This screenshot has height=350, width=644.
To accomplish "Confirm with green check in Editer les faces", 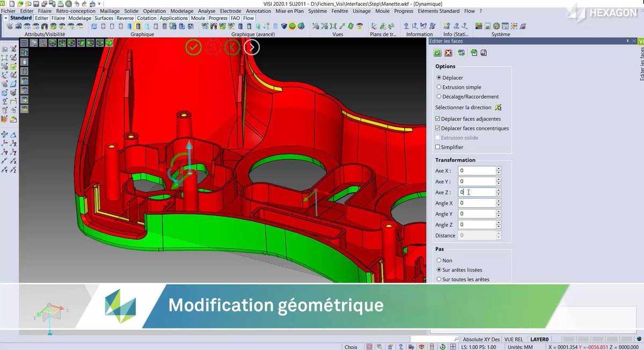I will coord(437,53).
